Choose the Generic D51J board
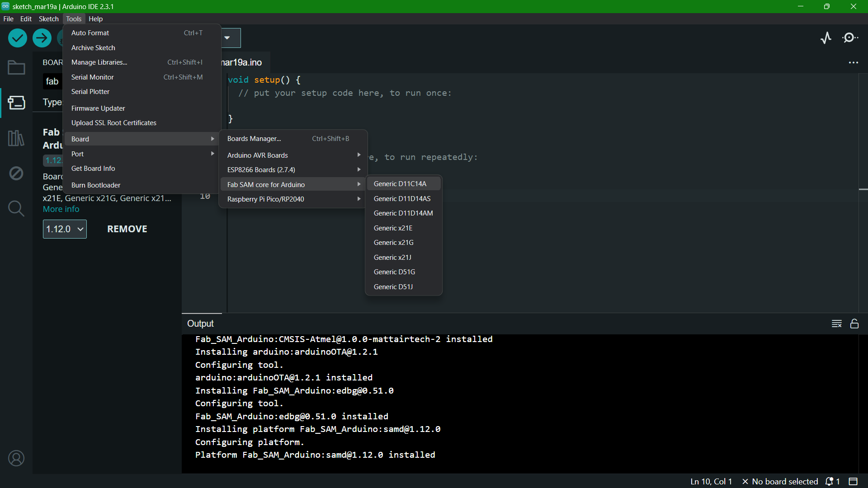Image resolution: width=868 pixels, height=488 pixels. coord(404,287)
